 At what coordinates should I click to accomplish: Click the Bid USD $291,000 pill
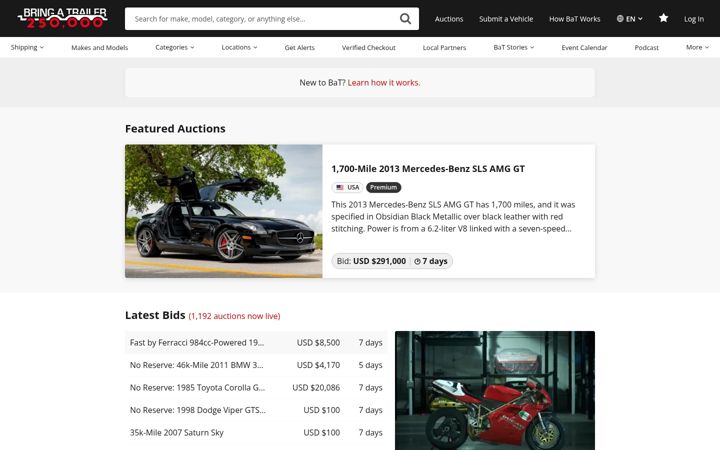(x=392, y=261)
